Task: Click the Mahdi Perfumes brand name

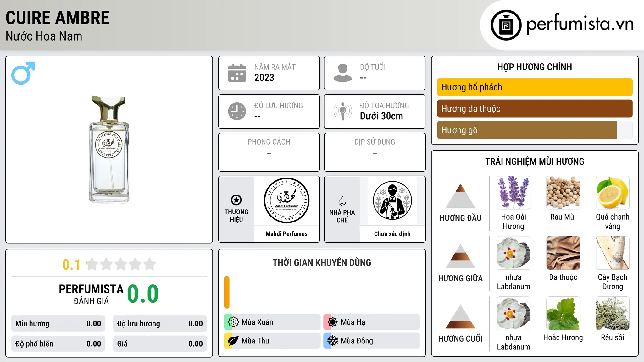Action: click(286, 234)
